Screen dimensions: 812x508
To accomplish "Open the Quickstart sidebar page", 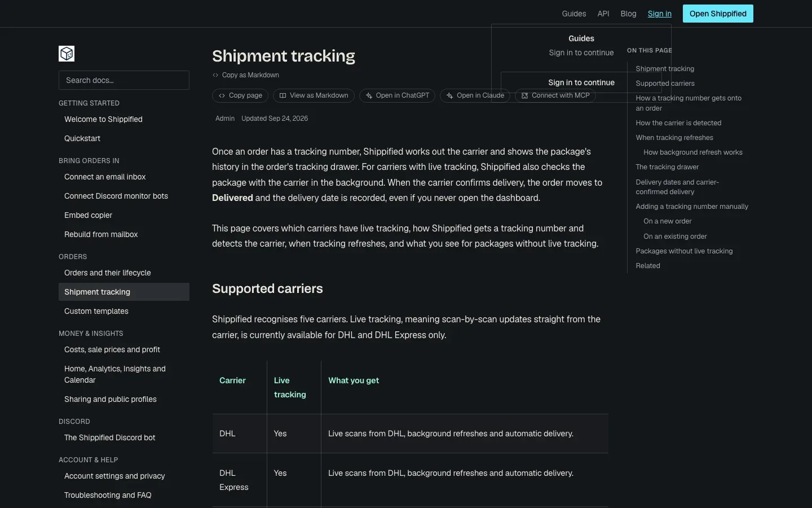I will coord(124,138).
